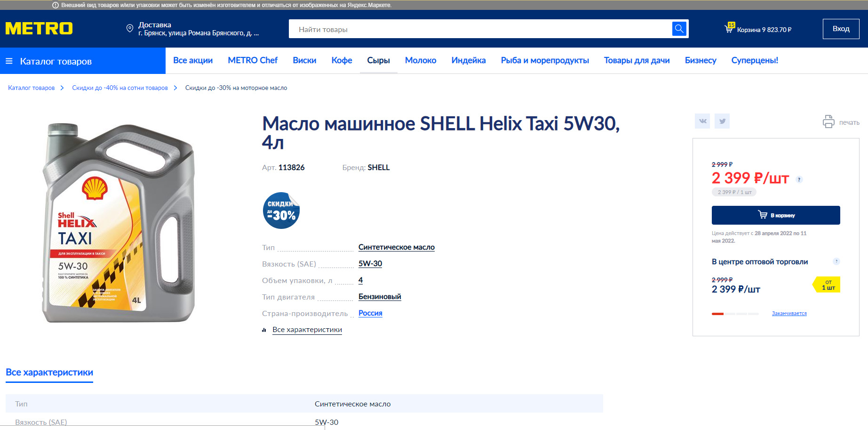Open 'Каталог товаров' menu
Viewport: 868px width, 430px height.
[83, 61]
